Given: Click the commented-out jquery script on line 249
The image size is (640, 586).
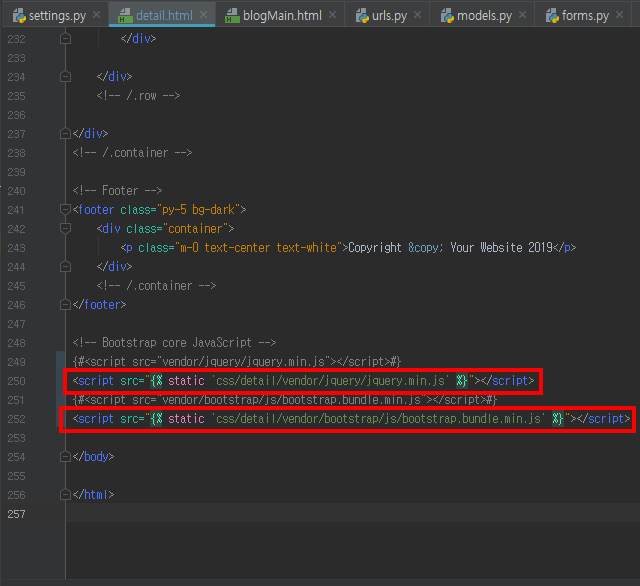Looking at the screenshot, I should click(x=237, y=362).
